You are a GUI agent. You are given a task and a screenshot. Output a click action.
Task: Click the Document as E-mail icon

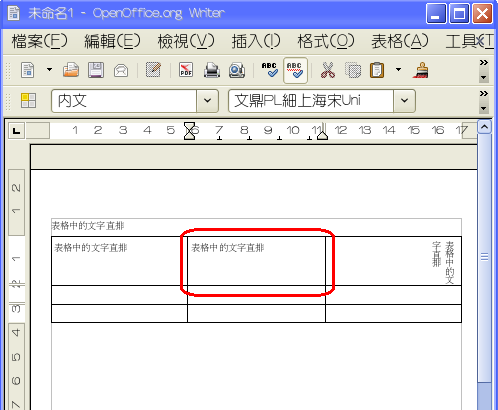coord(121,71)
